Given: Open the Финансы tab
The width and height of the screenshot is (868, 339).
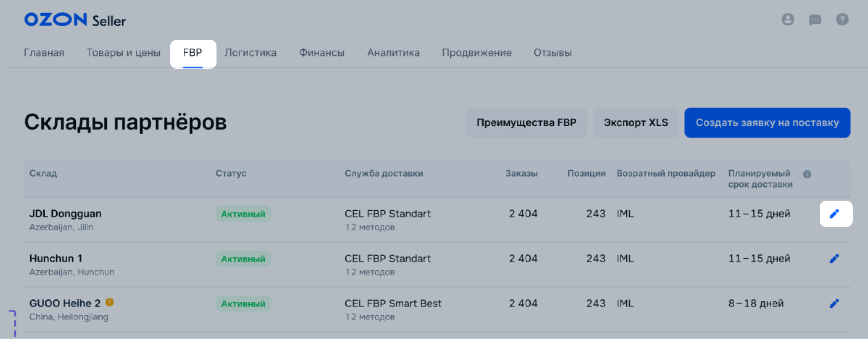Looking at the screenshot, I should point(321,53).
